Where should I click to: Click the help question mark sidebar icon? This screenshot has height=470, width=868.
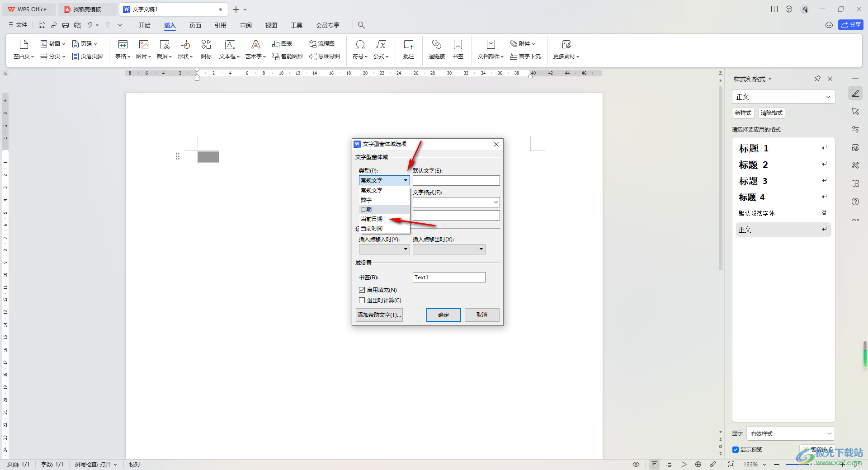pyautogui.click(x=855, y=202)
